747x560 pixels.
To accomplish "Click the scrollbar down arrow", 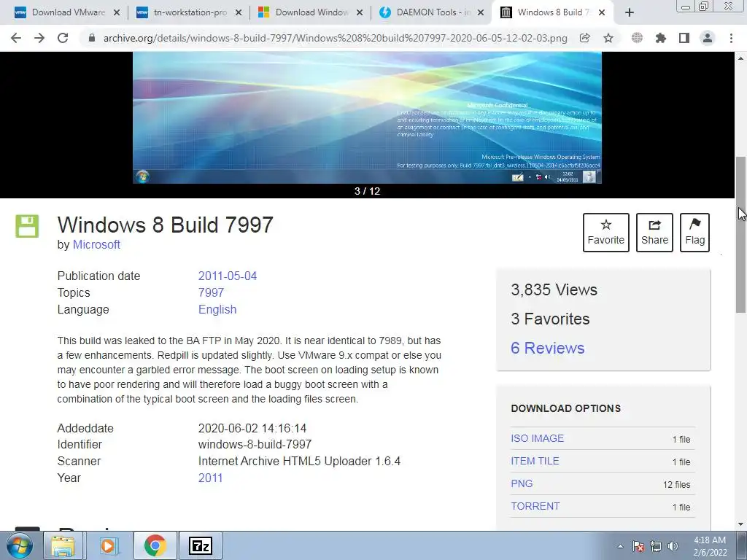I will pyautogui.click(x=741, y=525).
